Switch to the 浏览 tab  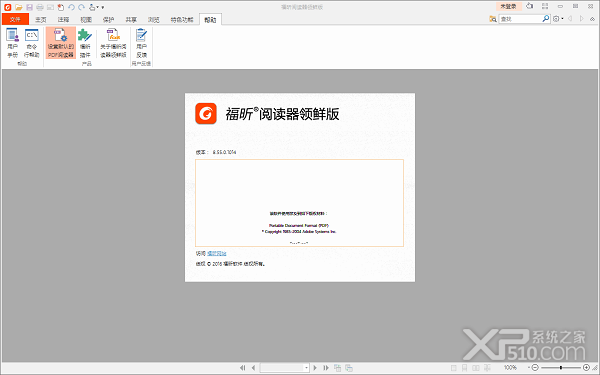[x=153, y=20]
